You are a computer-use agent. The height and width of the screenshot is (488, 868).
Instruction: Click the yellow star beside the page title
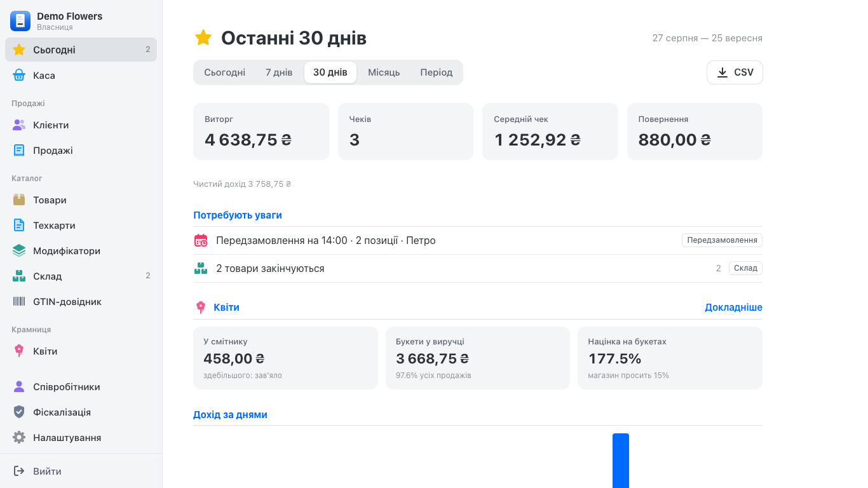click(203, 38)
